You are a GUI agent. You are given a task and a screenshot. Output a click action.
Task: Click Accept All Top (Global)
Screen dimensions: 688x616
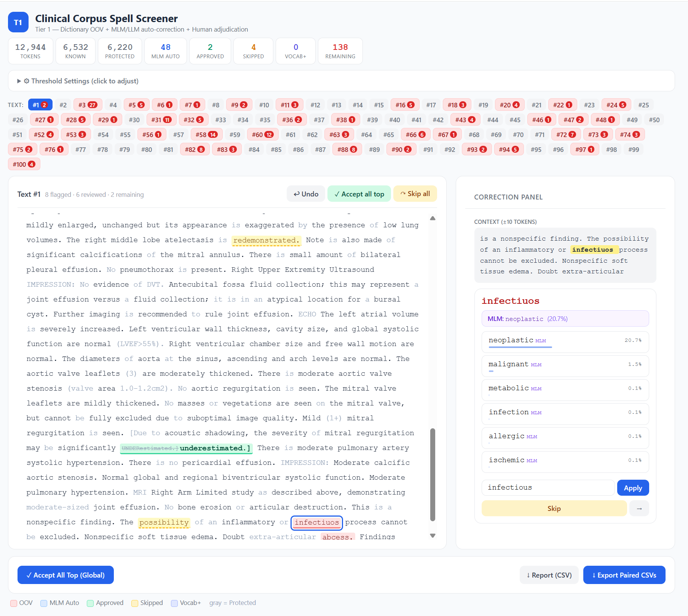click(x=65, y=575)
